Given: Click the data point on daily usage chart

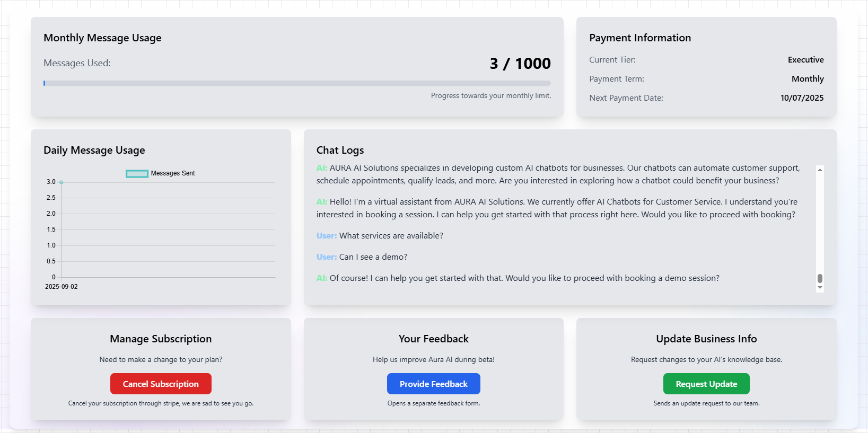Looking at the screenshot, I should [x=62, y=182].
